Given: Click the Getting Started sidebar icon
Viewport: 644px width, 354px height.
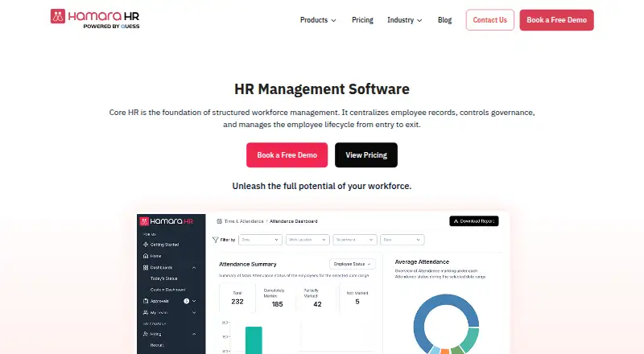Looking at the screenshot, I should [x=146, y=245].
